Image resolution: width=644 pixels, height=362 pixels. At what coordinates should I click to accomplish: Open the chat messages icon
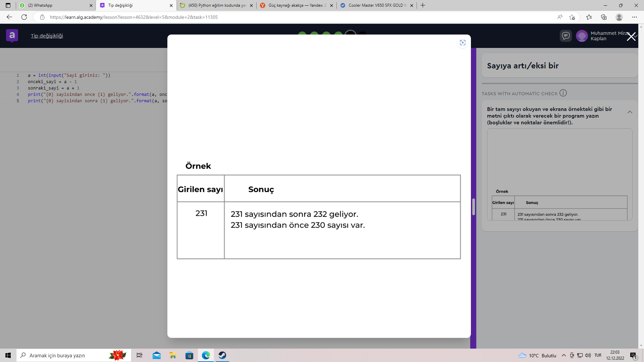click(566, 36)
